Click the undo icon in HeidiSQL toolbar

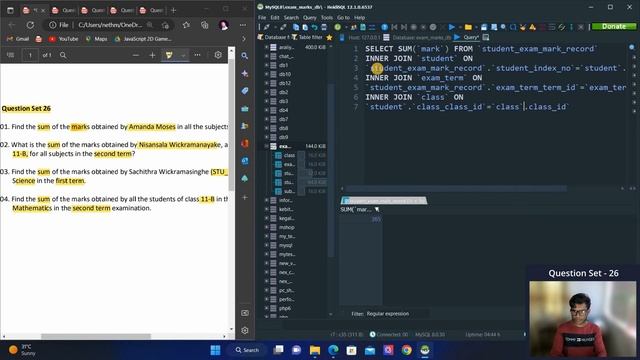(x=314, y=27)
